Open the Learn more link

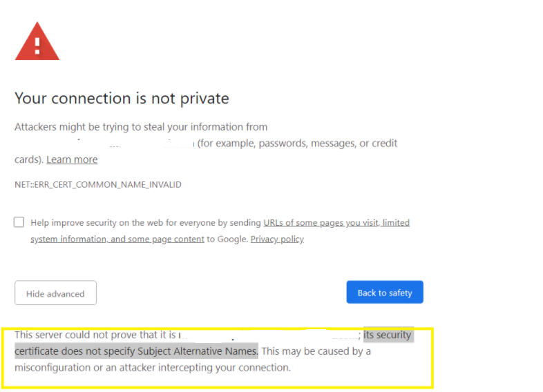coord(72,159)
